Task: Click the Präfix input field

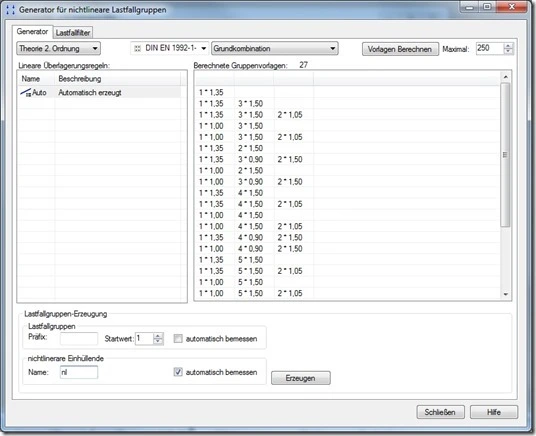Action: (79, 339)
